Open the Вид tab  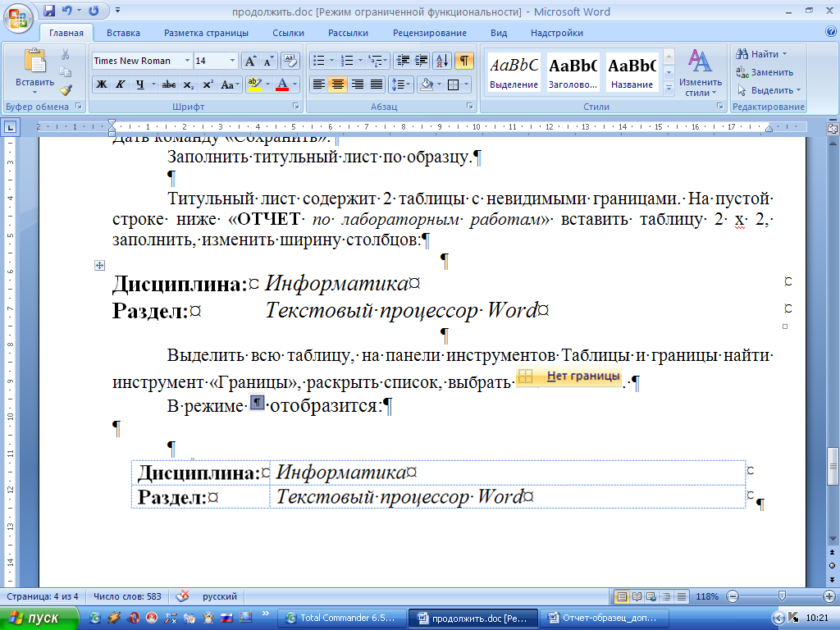coord(499,33)
